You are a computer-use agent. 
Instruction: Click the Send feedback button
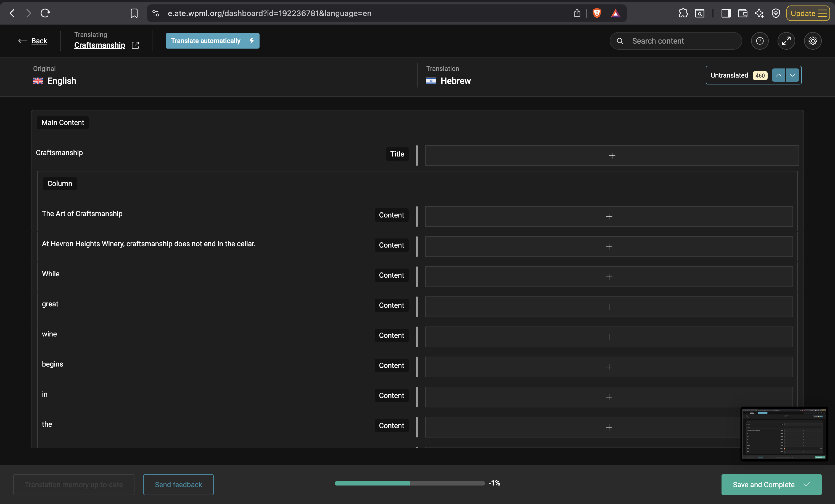click(x=178, y=485)
